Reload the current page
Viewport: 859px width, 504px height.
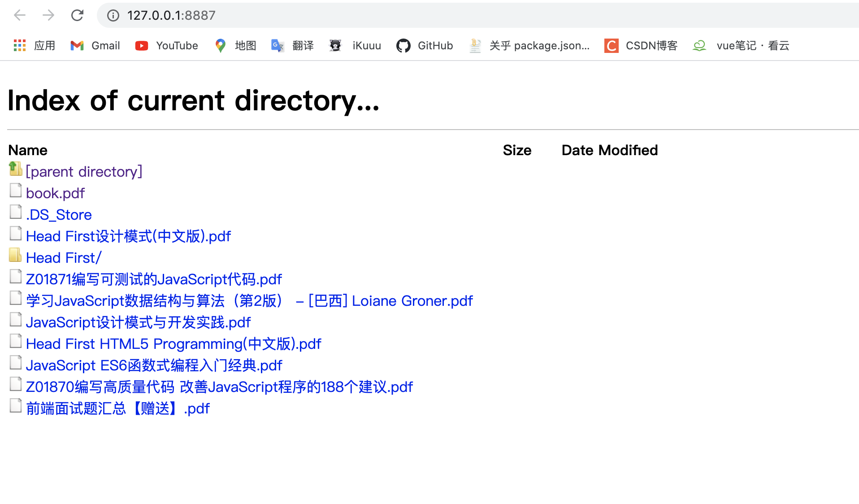[77, 15]
